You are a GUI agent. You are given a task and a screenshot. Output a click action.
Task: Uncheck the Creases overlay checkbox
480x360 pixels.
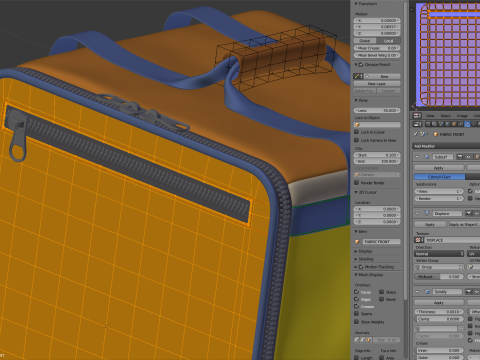pos(356,306)
